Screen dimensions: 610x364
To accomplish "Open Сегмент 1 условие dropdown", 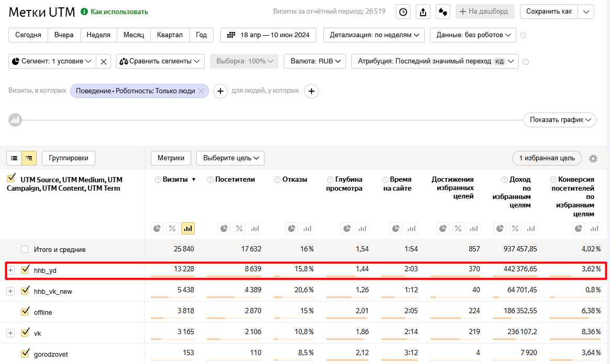I will pyautogui.click(x=52, y=61).
